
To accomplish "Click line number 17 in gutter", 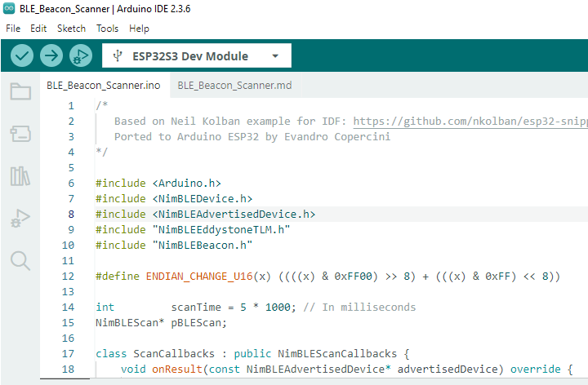I will coord(68,354).
